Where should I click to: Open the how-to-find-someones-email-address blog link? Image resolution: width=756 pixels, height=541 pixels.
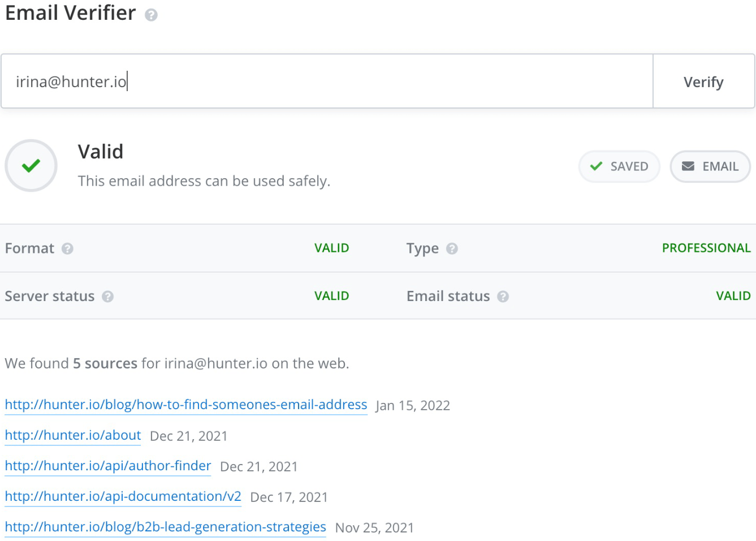point(186,405)
